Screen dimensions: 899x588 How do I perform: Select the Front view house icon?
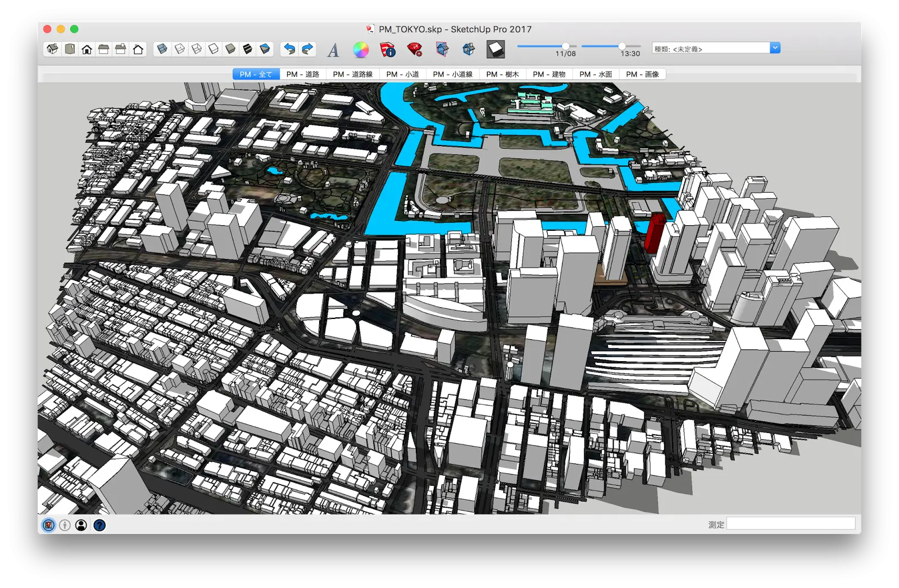point(87,49)
